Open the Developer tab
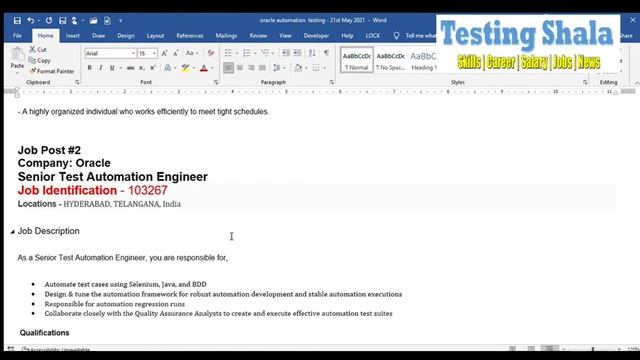 (316, 36)
